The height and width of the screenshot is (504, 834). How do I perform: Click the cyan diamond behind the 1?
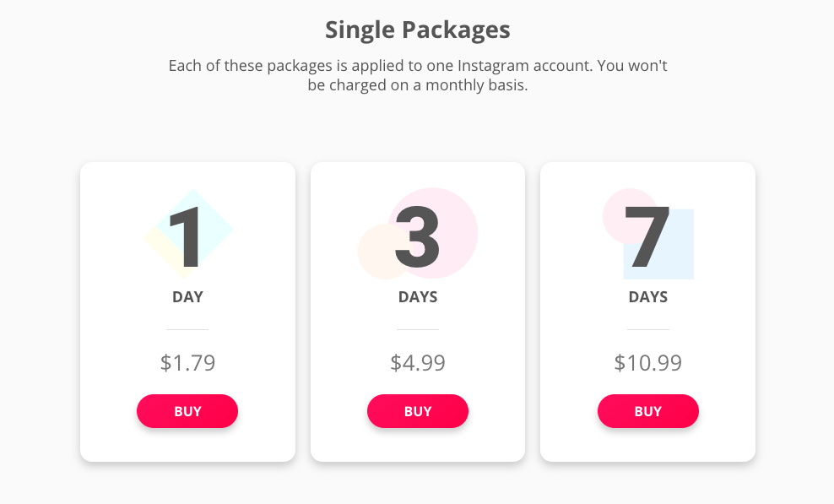click(x=216, y=216)
